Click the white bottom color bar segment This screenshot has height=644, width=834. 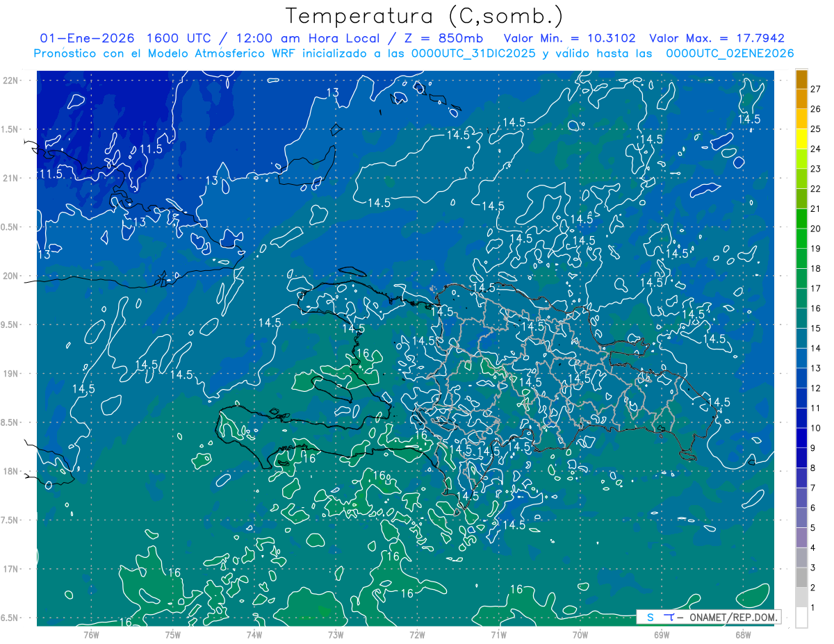801,618
